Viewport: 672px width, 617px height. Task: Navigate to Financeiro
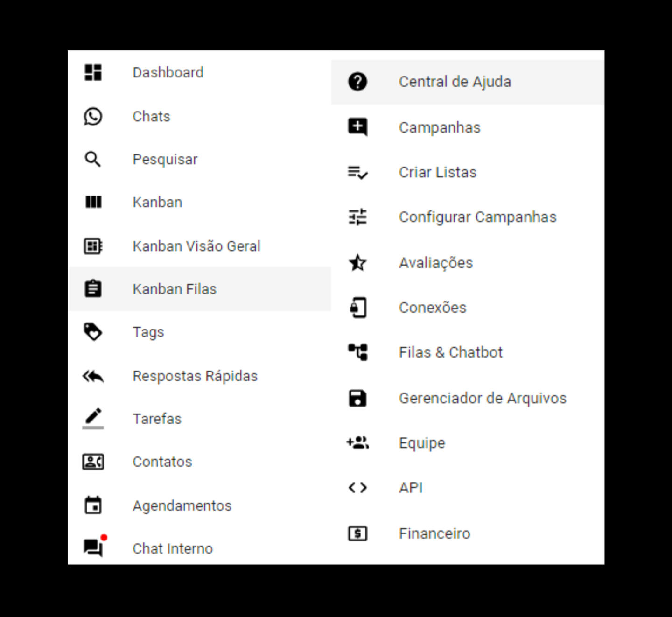(x=434, y=533)
